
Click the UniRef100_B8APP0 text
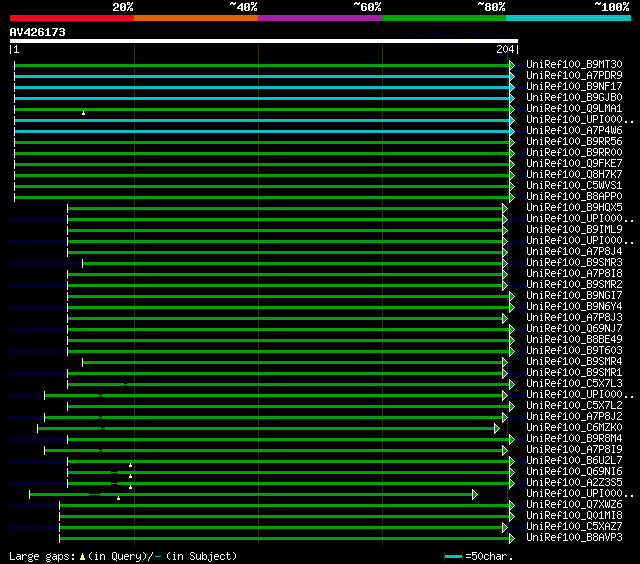tap(574, 197)
